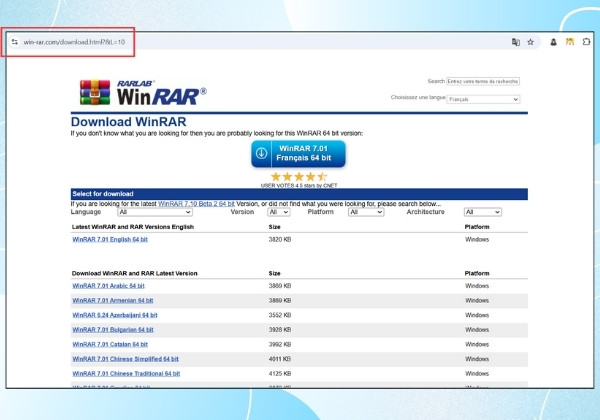Open WinRAR 7.01 Catalan 64 bit link
Viewport: 600px width, 420px height.
click(x=110, y=344)
